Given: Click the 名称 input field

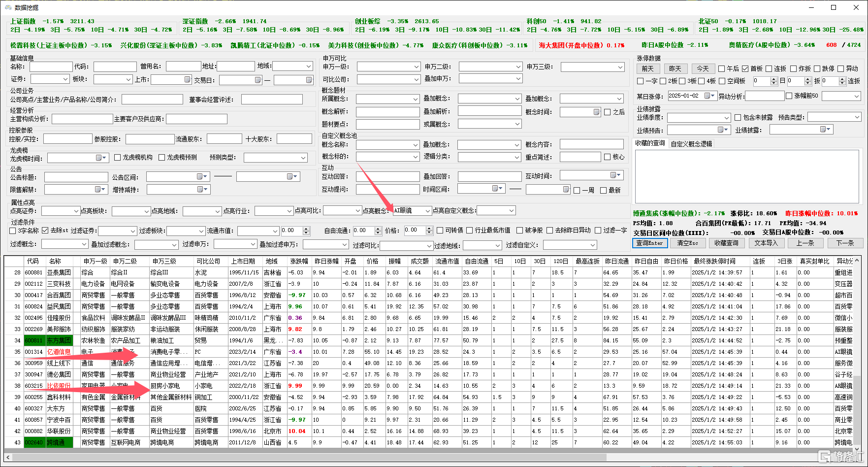Looking at the screenshot, I should click(x=51, y=67).
